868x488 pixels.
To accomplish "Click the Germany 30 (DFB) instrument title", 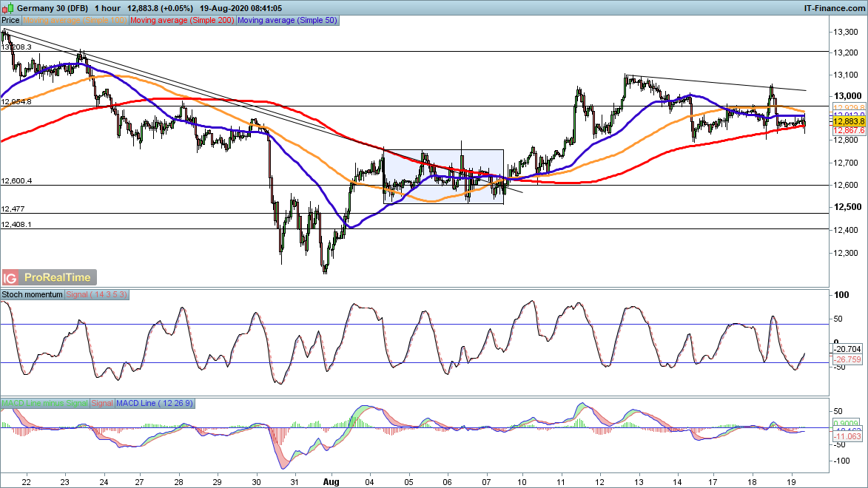I will click(x=52, y=7).
